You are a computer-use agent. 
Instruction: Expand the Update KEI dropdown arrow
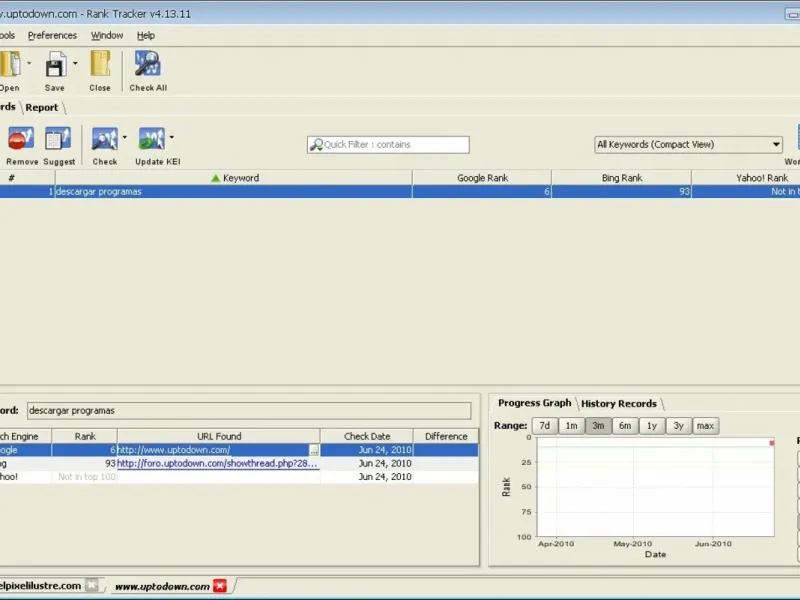coord(171,137)
